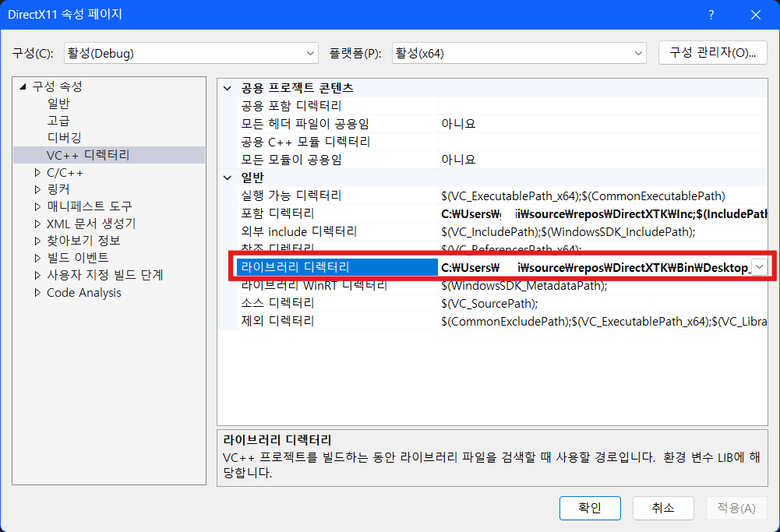Collapse the 공용 프로젝트 콘텐츠 section
This screenshot has width=780, height=532.
click(228, 88)
